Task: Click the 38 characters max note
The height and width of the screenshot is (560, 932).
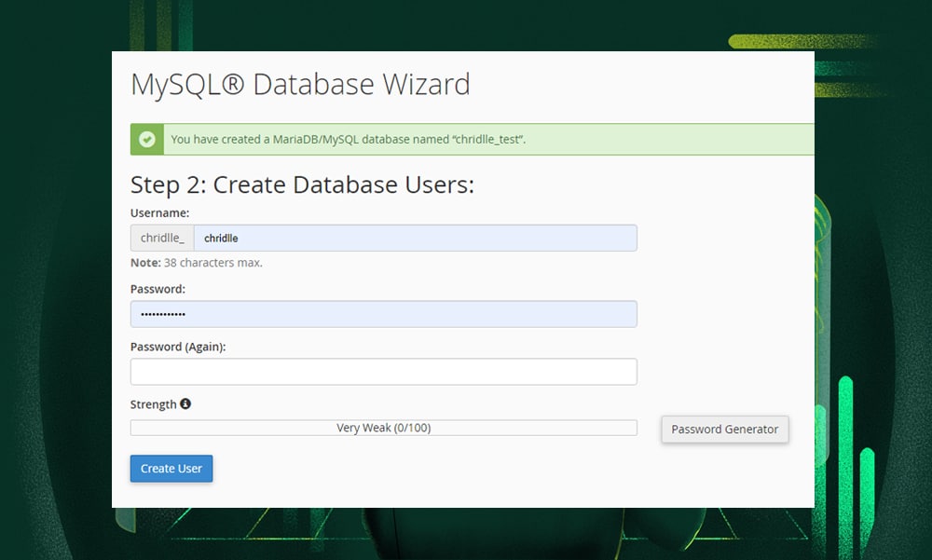Action: (x=196, y=263)
